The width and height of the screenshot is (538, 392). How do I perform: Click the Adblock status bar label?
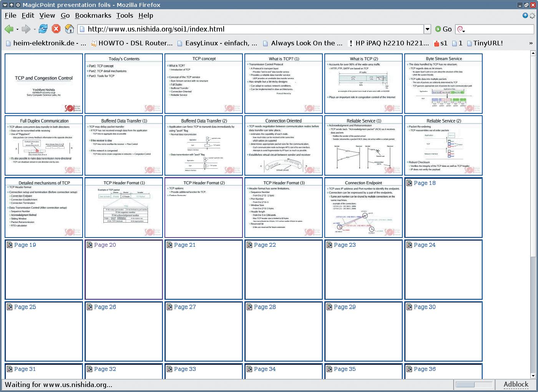(x=516, y=384)
